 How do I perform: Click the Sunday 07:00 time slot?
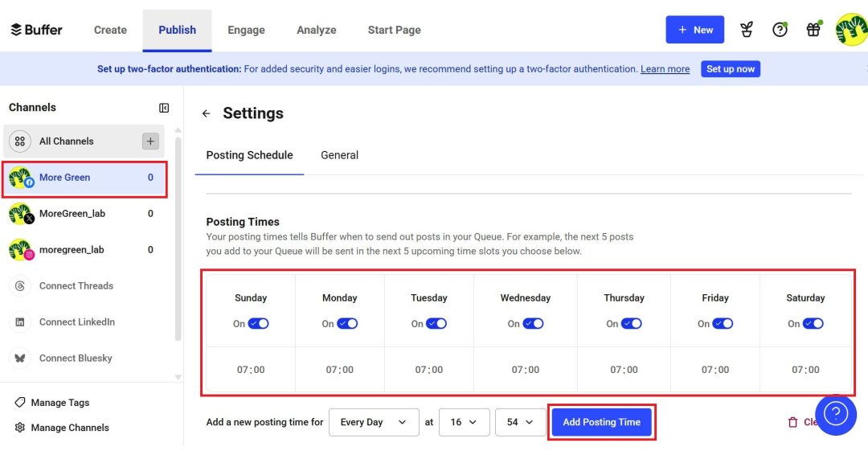coord(251,370)
